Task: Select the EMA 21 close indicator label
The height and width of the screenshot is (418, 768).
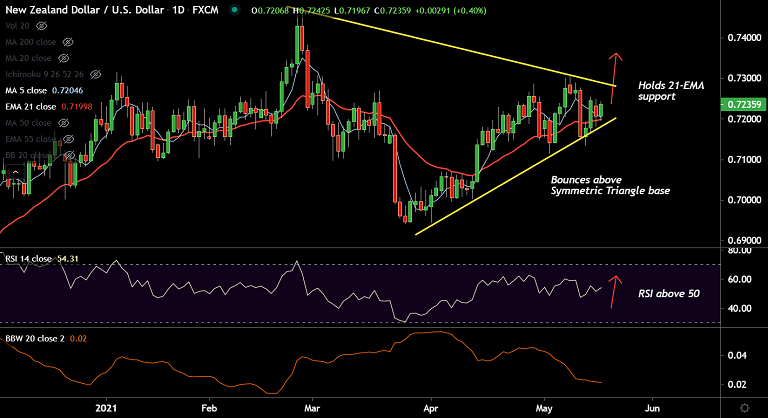Action: [x=30, y=107]
